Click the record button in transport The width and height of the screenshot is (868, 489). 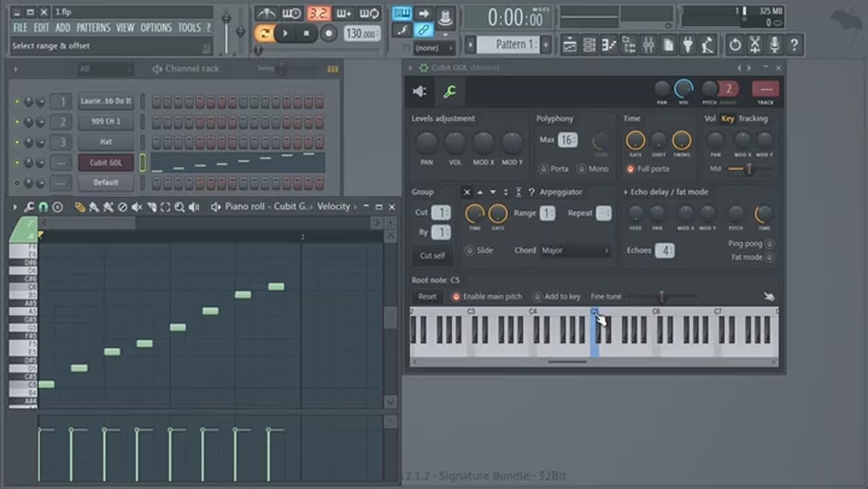329,33
